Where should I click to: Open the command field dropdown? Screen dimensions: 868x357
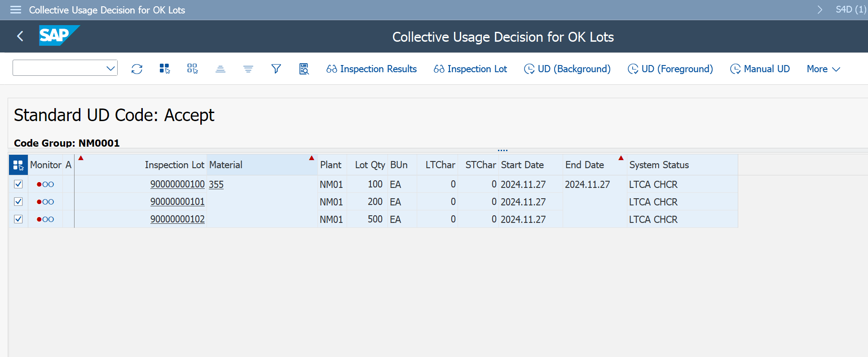click(110, 68)
